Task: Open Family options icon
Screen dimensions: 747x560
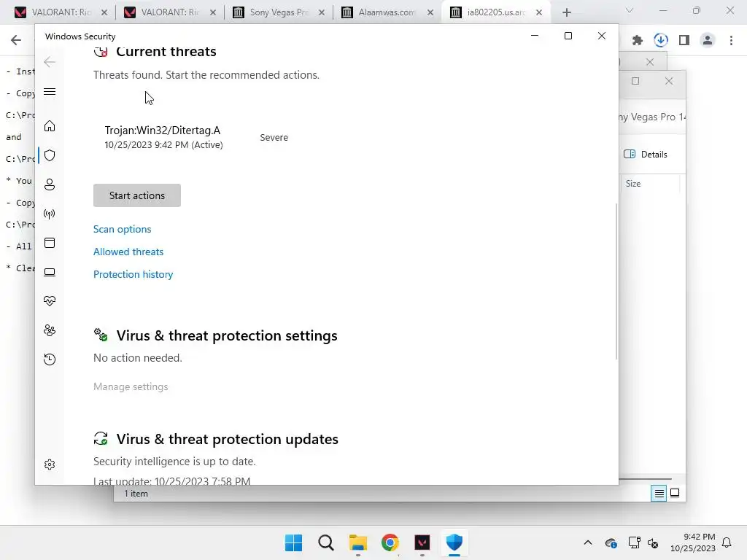Action: click(50, 330)
